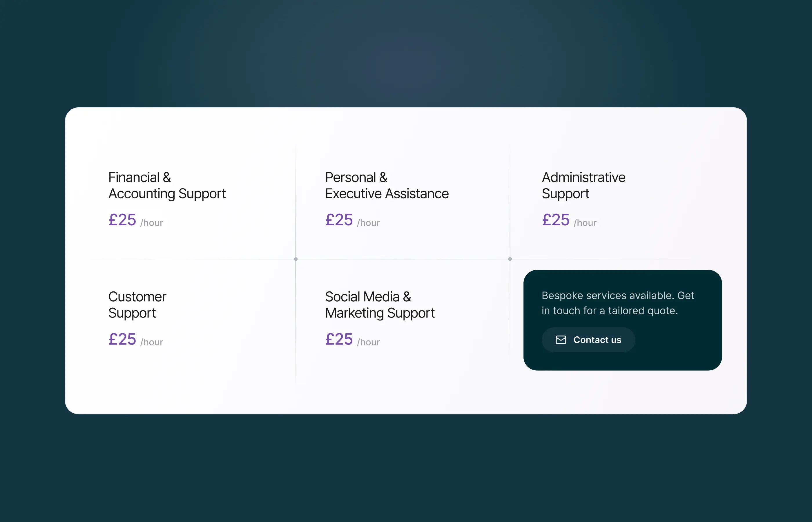
Task: Click the £25 price under Financial & Accounting
Action: [122, 220]
